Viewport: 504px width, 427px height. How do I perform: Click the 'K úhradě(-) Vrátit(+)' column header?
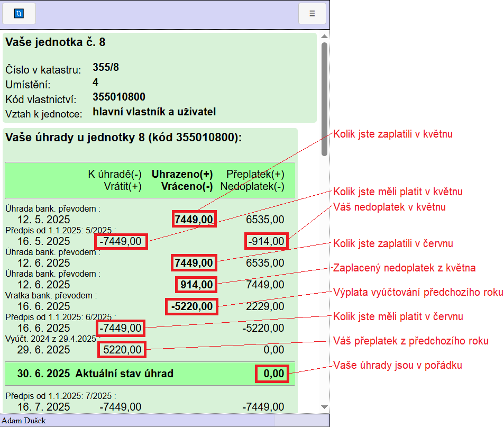[115, 180]
